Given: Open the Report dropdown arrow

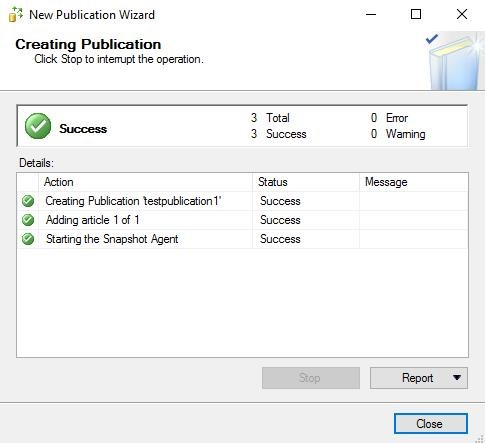Looking at the screenshot, I should 457,378.
